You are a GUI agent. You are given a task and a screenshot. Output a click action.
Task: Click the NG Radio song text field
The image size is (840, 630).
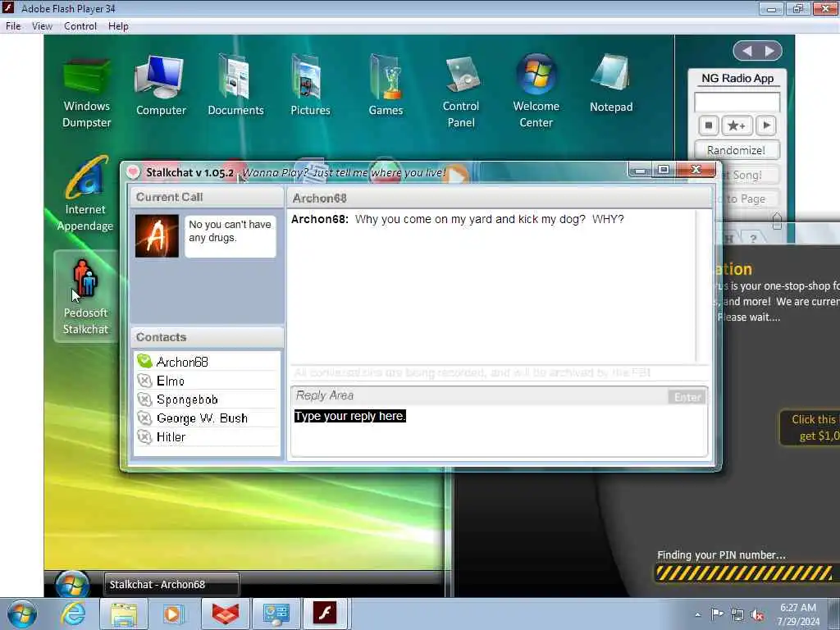(x=737, y=102)
